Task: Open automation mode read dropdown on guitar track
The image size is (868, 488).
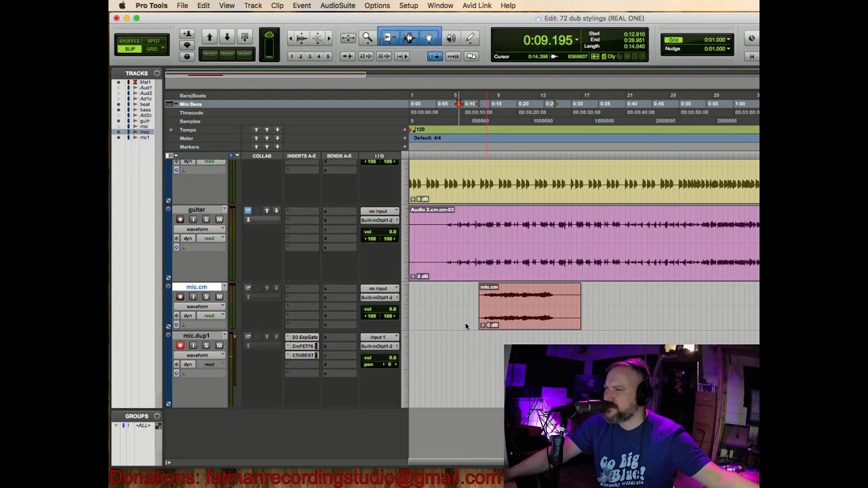Action: pos(211,239)
